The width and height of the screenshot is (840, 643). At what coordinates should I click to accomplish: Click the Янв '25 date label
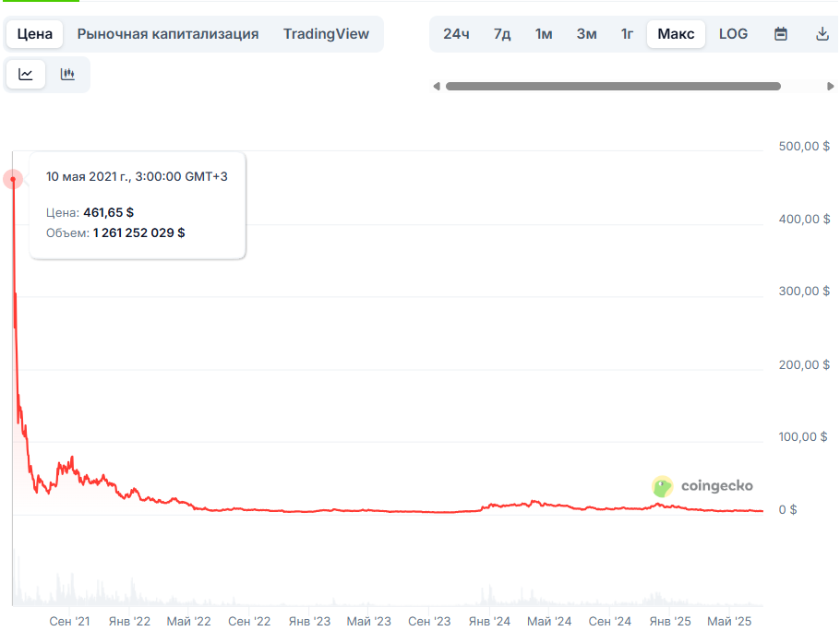point(669,622)
